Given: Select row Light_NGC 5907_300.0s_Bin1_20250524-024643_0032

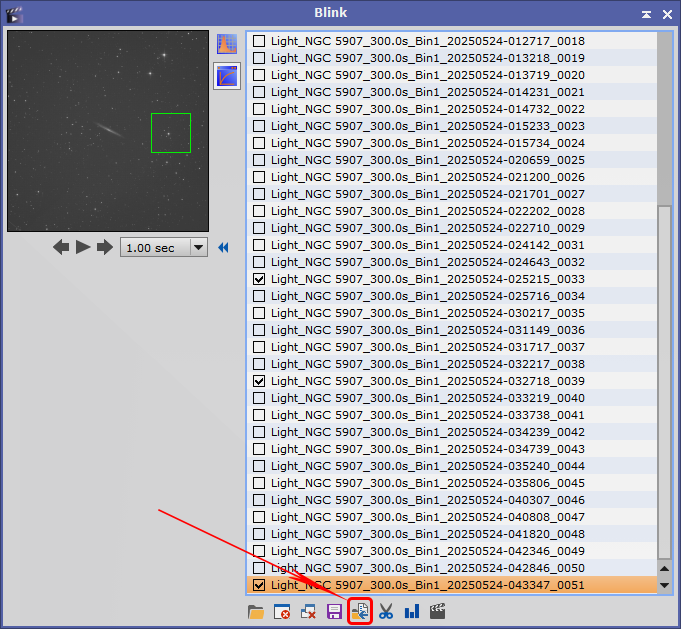Looking at the screenshot, I should (452, 262).
